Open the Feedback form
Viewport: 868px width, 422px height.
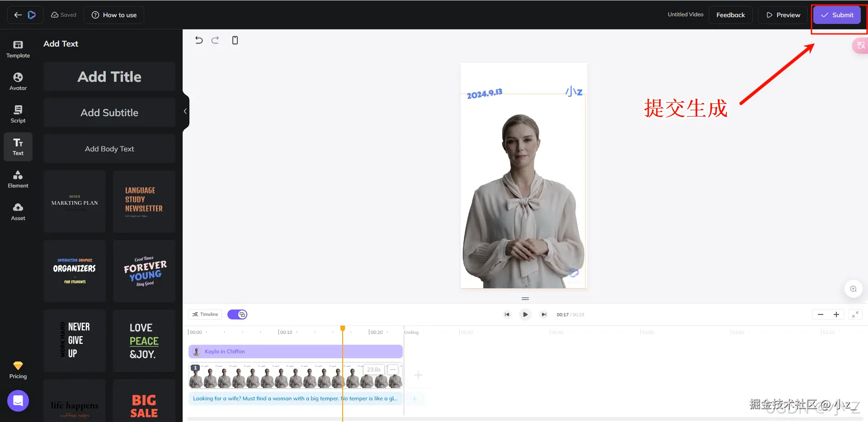pyautogui.click(x=731, y=15)
